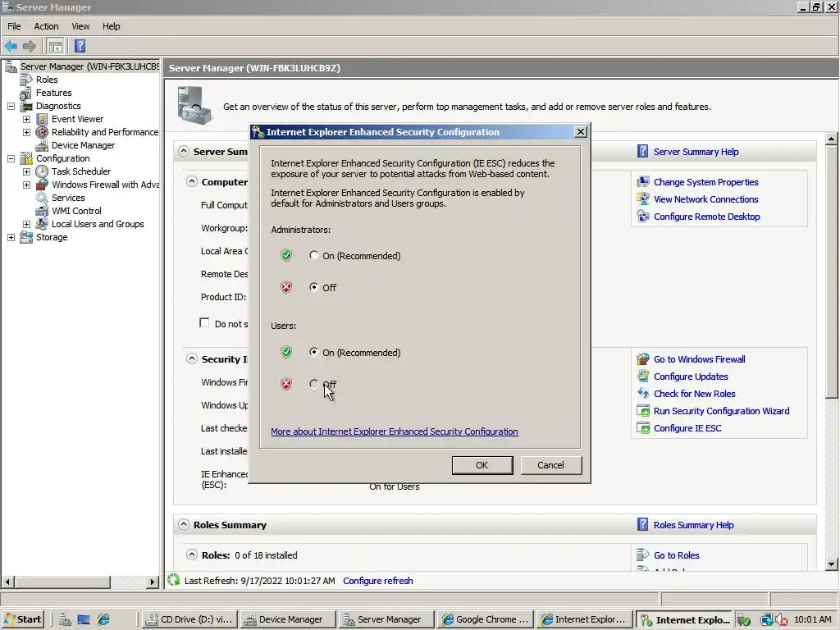
Task: Click the View Network Connections icon
Action: click(x=643, y=199)
